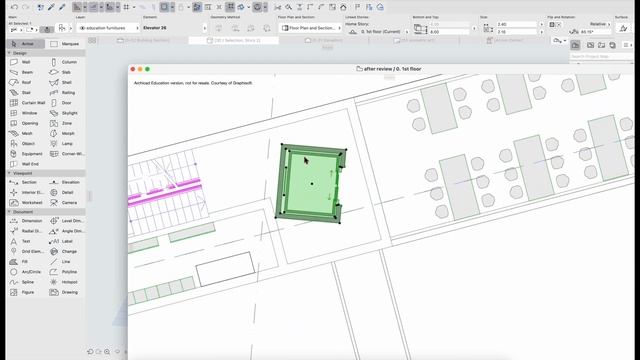Select the Curtain Wall tool

coord(26,103)
